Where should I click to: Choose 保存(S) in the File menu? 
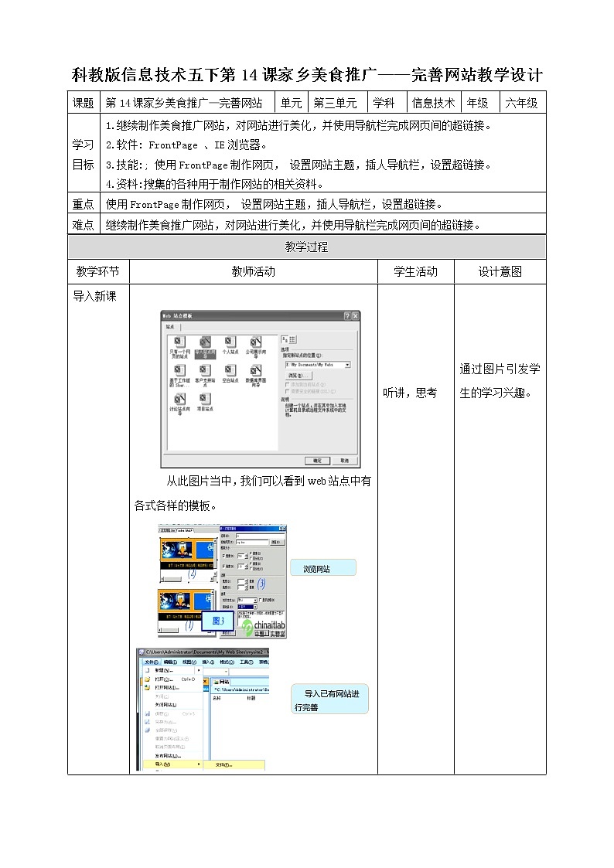(x=173, y=713)
